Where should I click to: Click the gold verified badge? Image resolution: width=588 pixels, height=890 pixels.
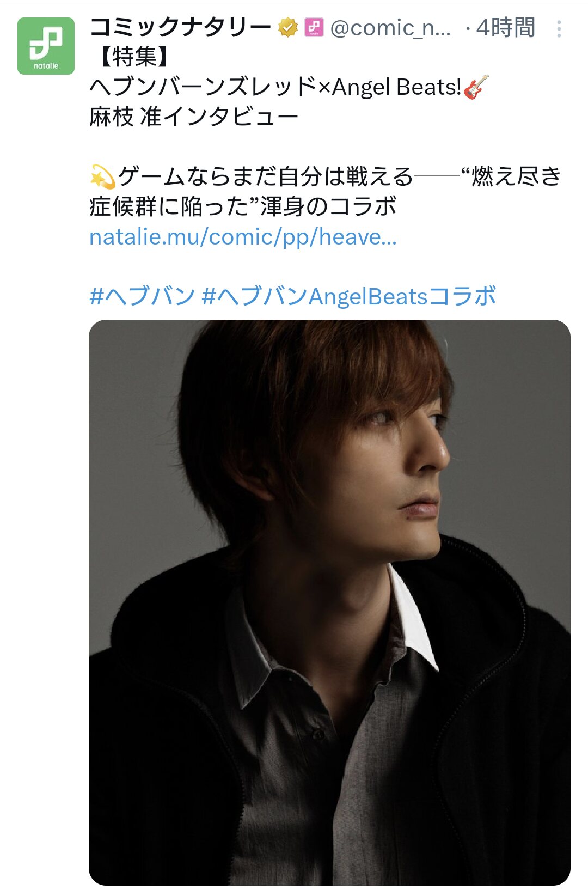288,27
